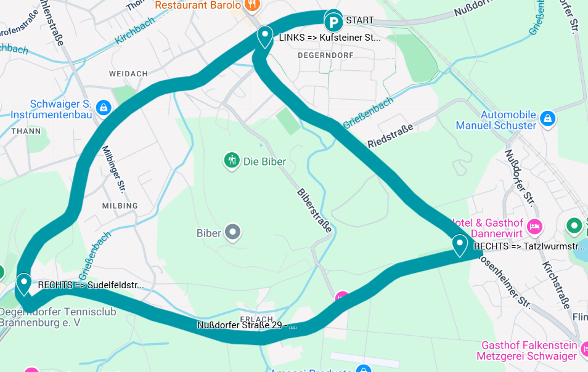Click Automobile Manuel Schuster shop icon
The width and height of the screenshot is (588, 372).
547,119
